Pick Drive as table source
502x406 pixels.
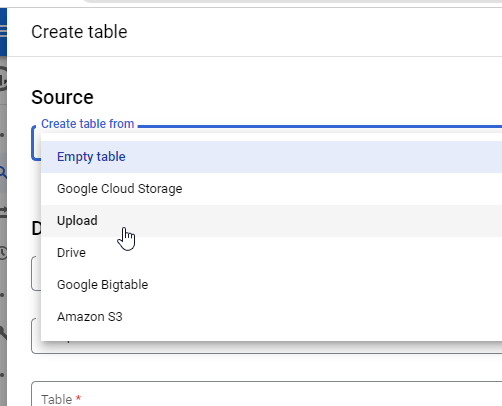point(271,253)
